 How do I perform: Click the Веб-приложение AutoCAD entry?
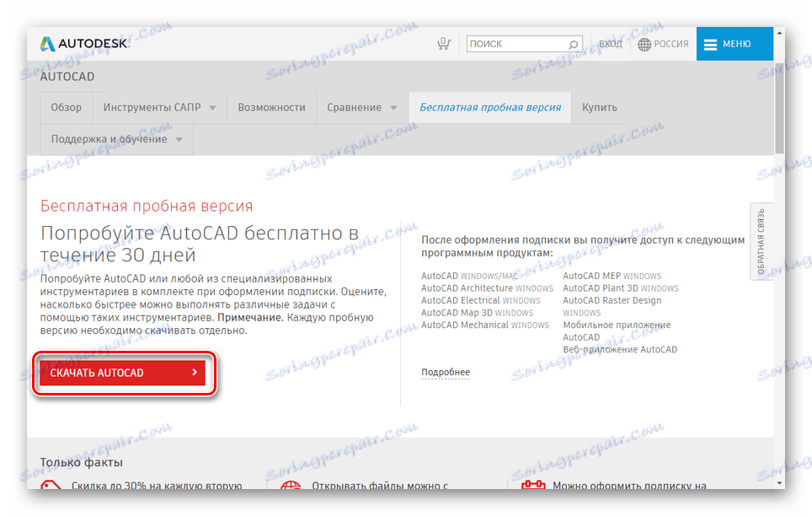620,350
